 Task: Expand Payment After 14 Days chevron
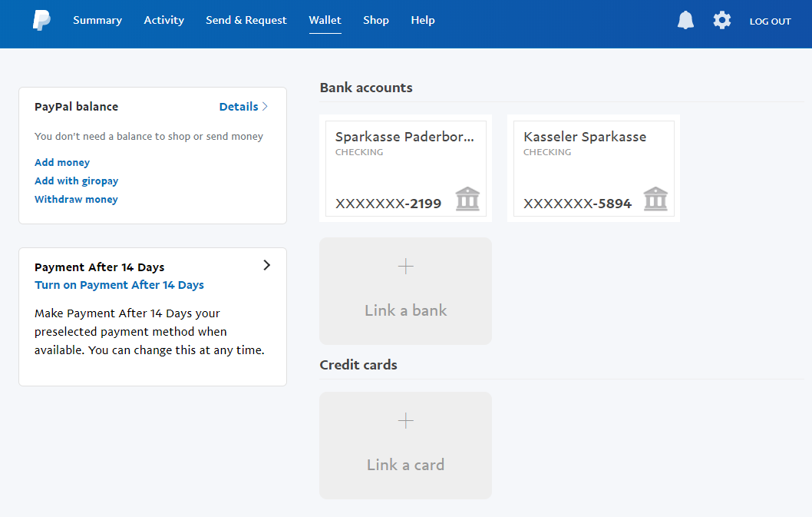(x=266, y=265)
